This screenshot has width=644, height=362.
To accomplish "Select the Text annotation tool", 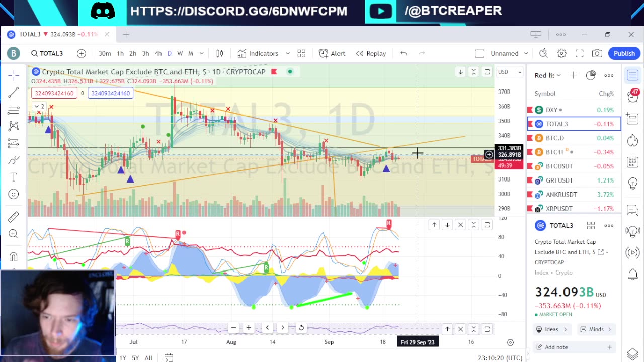I will click(14, 177).
